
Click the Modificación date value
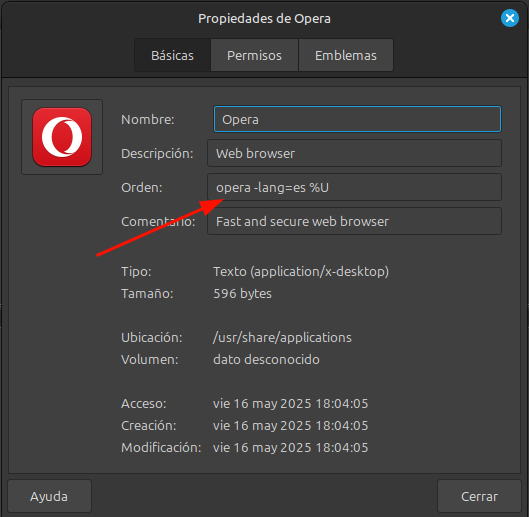coord(290,447)
